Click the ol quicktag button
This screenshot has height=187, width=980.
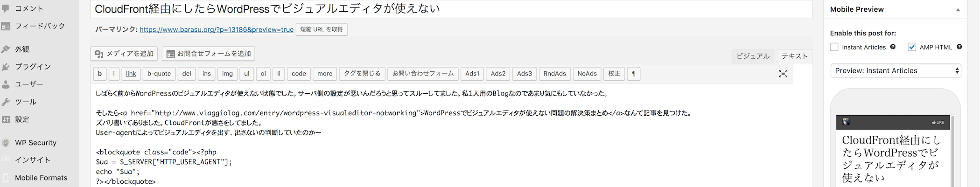(263, 74)
